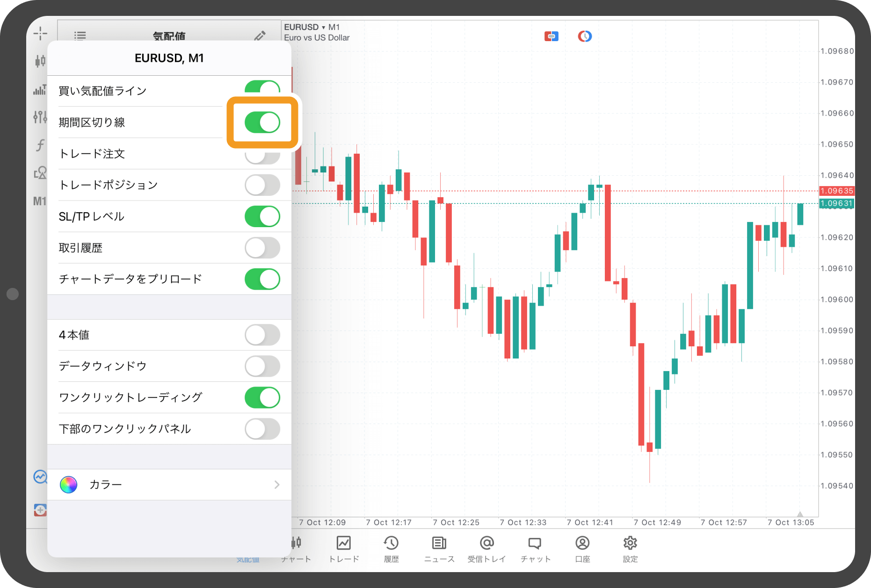
Task: Select the color wheel swatch
Action: tap(68, 485)
